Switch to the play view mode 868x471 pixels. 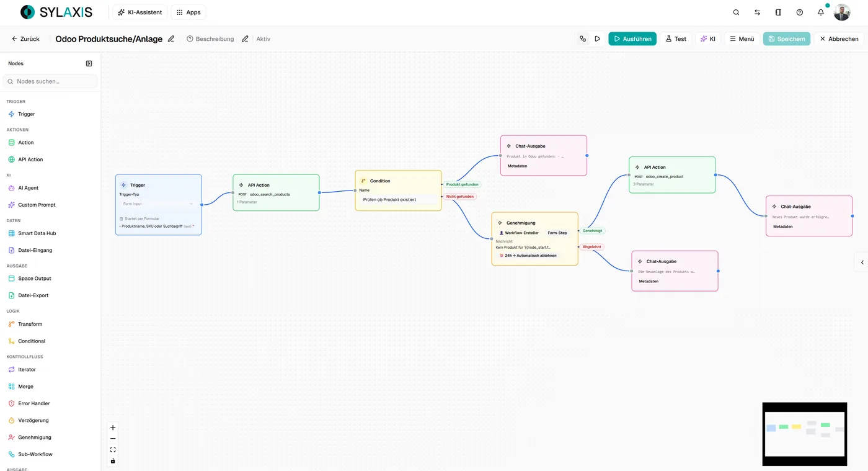click(598, 38)
